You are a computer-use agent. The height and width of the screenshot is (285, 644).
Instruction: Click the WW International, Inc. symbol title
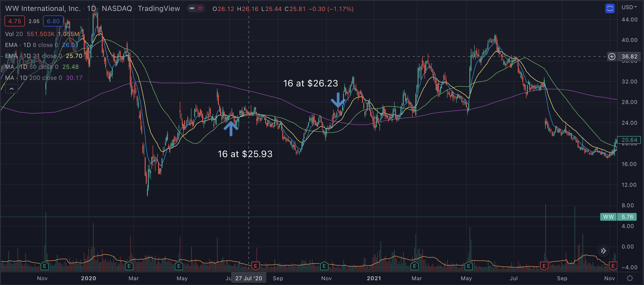tap(43, 8)
